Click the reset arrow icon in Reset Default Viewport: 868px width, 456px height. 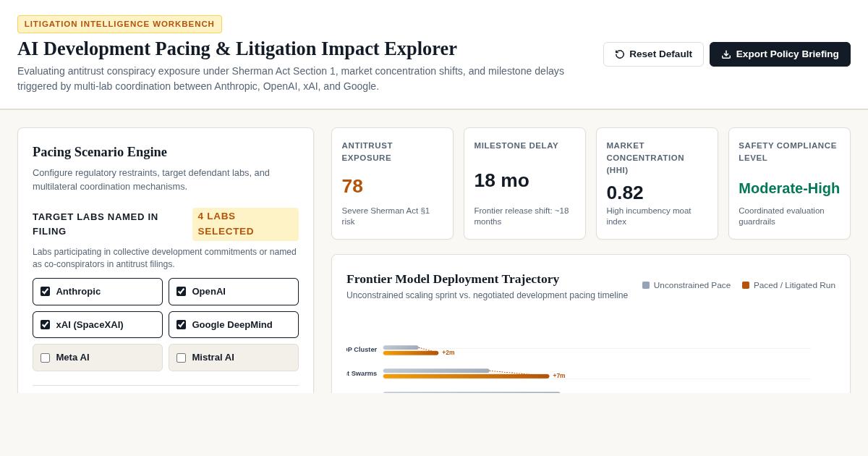click(620, 54)
